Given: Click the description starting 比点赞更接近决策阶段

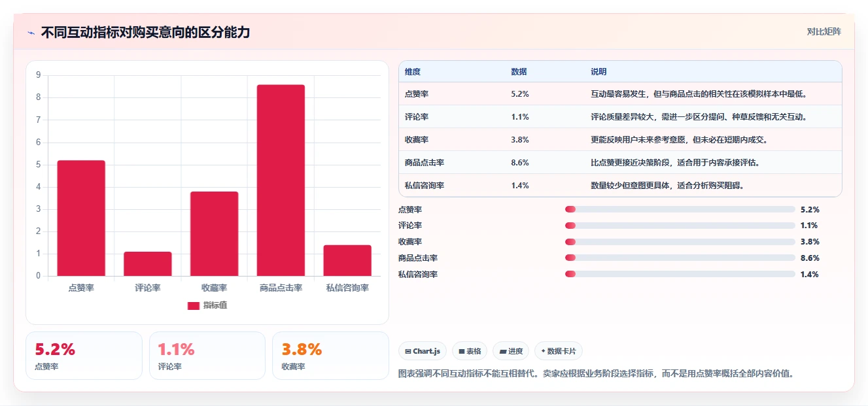Looking at the screenshot, I should [675, 163].
